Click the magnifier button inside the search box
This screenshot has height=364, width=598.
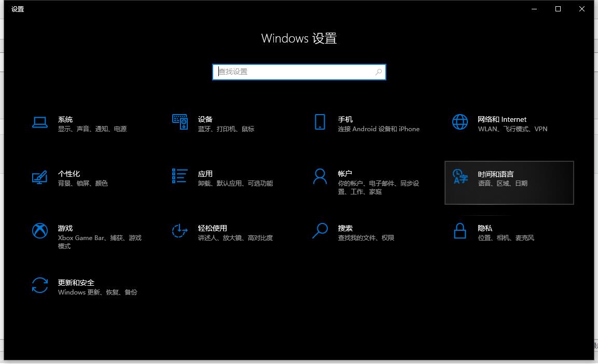[x=379, y=72]
